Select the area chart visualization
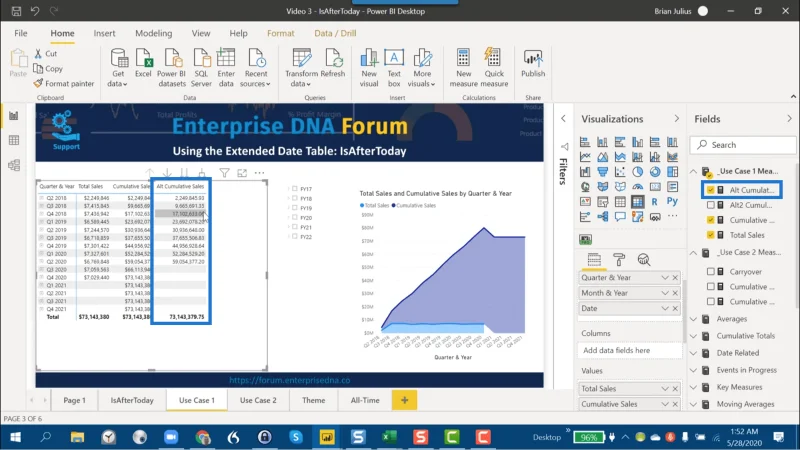The width and height of the screenshot is (800, 450). point(603,157)
